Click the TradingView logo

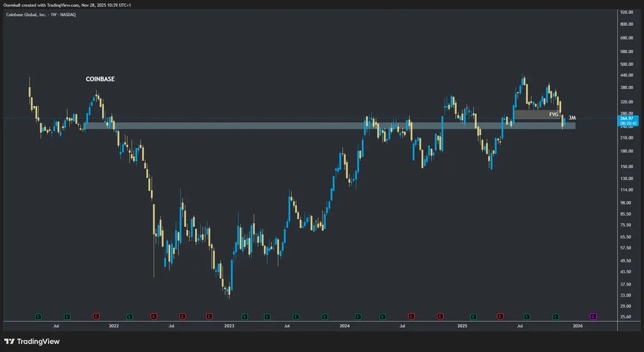32,341
